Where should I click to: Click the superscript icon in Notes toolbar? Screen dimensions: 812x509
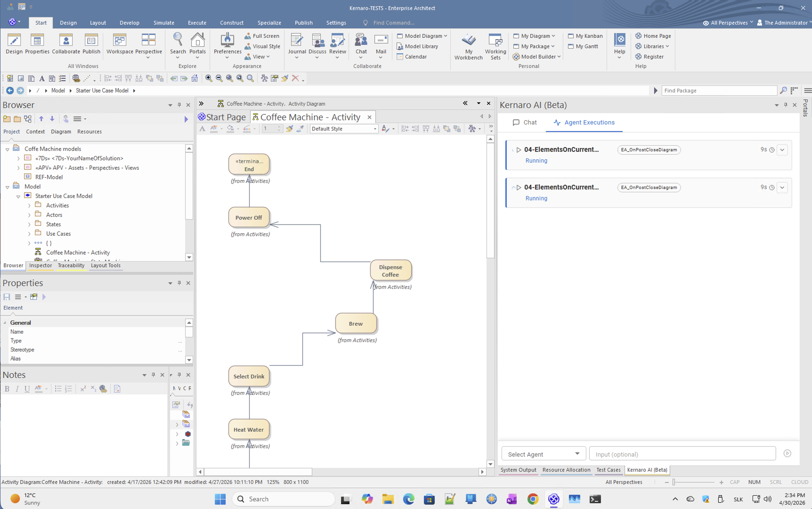pyautogui.click(x=83, y=389)
